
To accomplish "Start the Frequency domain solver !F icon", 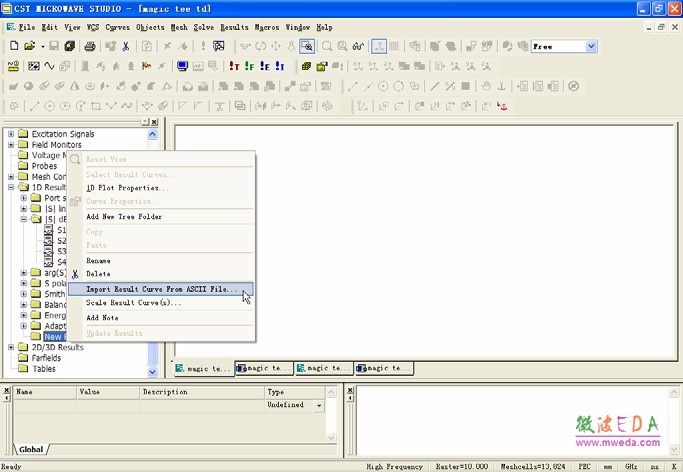I will point(249,66).
